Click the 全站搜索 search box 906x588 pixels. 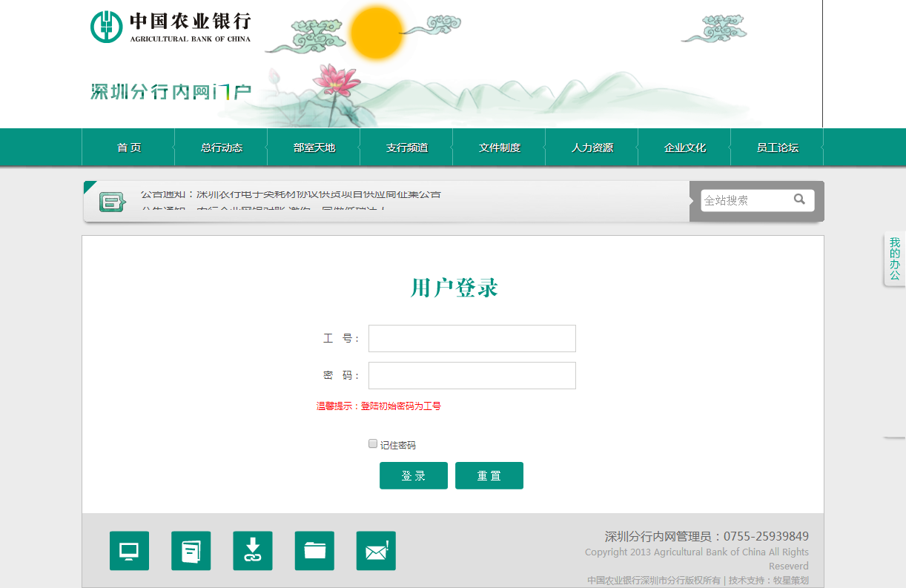[744, 200]
